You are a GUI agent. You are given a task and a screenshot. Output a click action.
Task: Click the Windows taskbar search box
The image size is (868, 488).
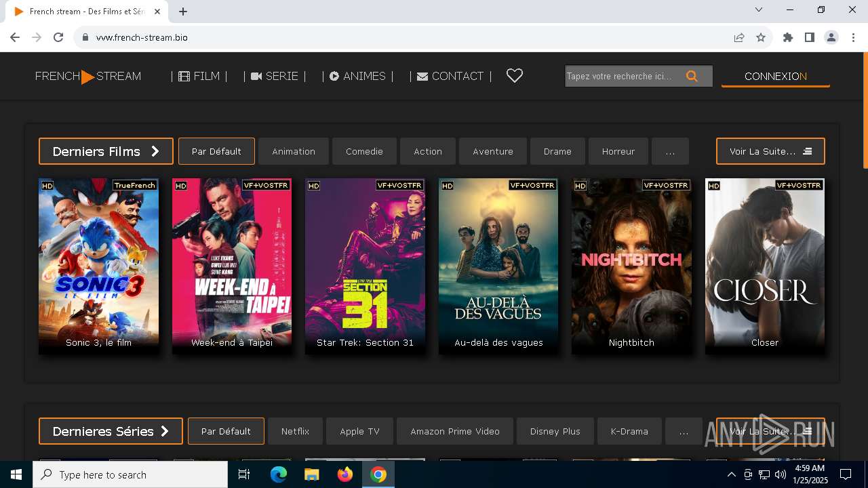tap(130, 474)
